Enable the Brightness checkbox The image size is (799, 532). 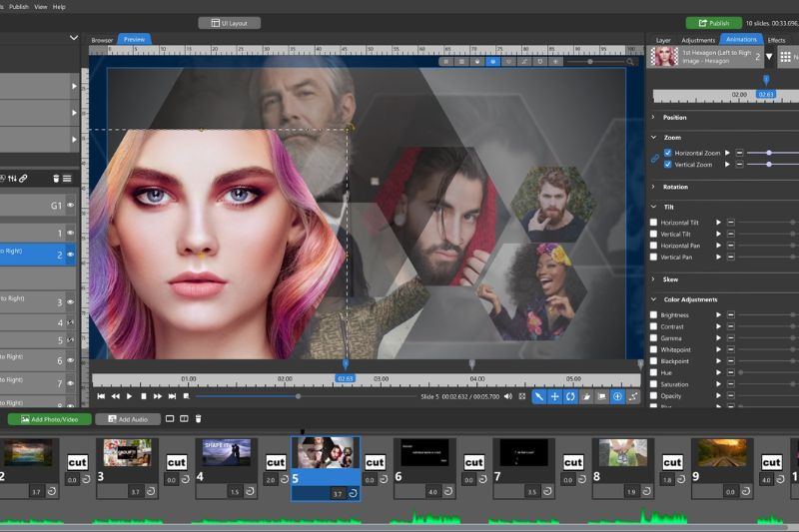653,314
